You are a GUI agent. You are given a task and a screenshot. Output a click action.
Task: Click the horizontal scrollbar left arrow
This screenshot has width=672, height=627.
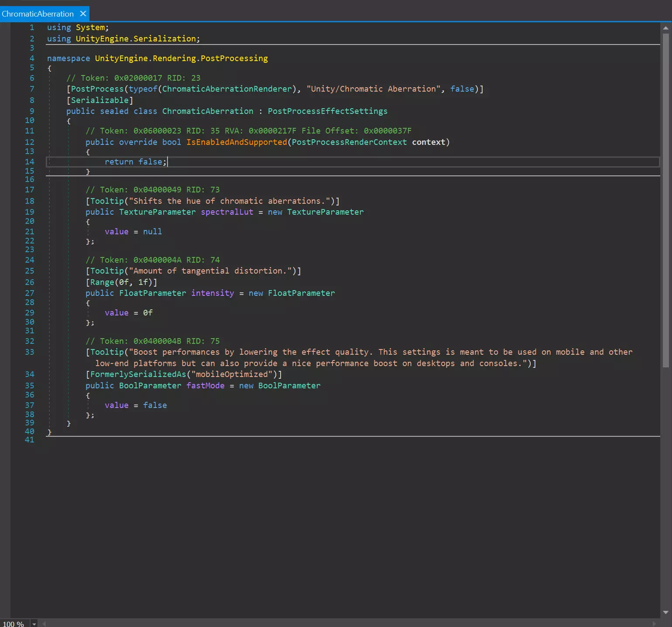[x=44, y=624]
